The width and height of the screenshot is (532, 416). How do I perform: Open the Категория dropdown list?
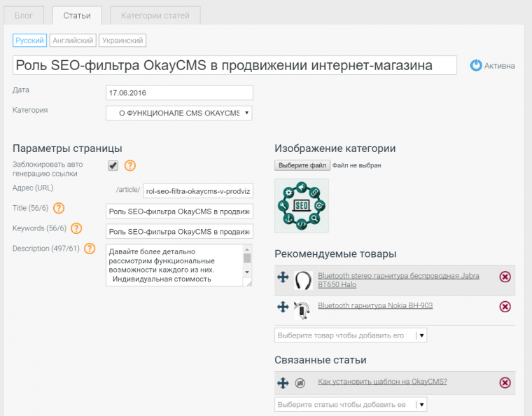click(x=178, y=113)
